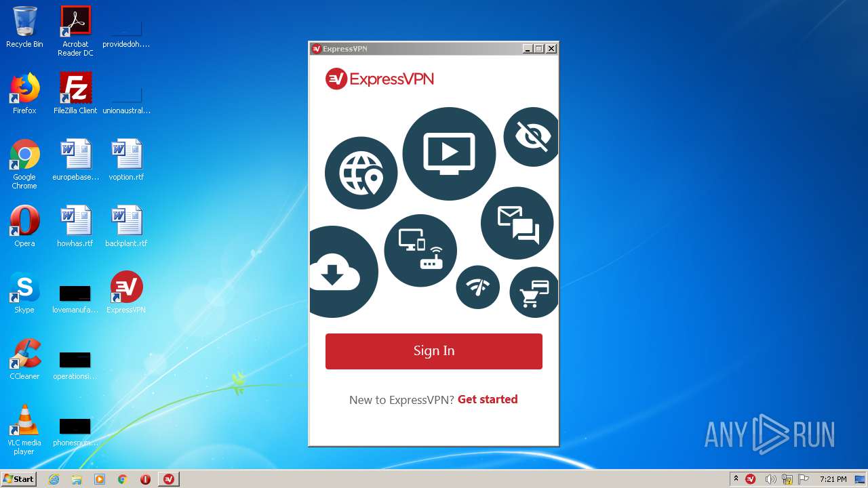Open the Get started link

(488, 399)
